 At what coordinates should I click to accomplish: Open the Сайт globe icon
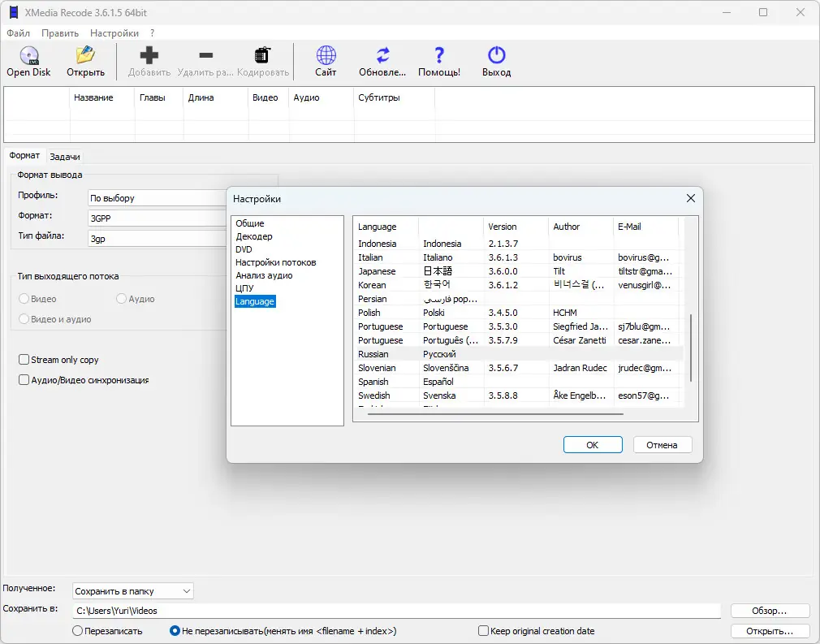click(x=326, y=55)
